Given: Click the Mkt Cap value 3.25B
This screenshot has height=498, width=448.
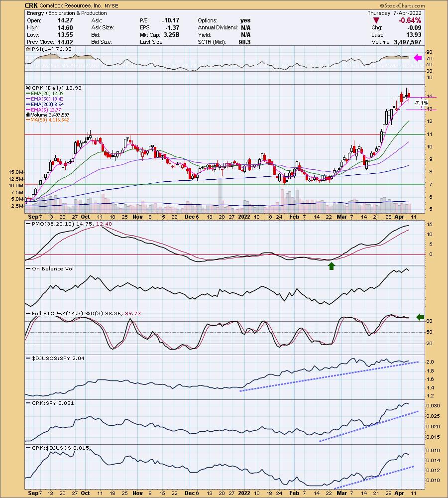Looking at the screenshot, I should [171, 35].
